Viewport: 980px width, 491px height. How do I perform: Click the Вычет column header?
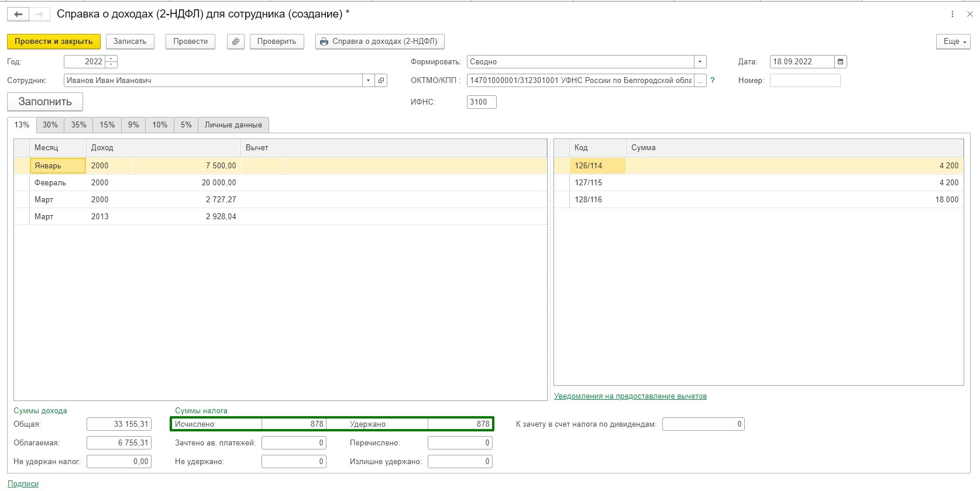pos(394,148)
